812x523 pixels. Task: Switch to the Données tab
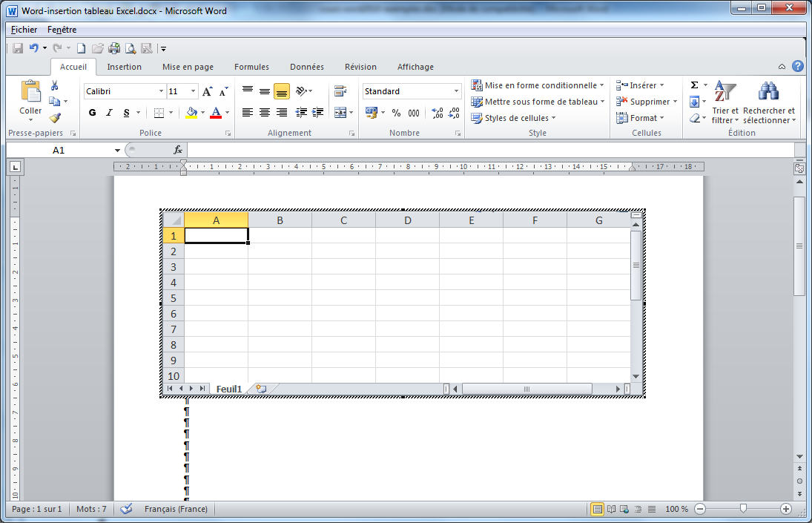pyautogui.click(x=307, y=67)
